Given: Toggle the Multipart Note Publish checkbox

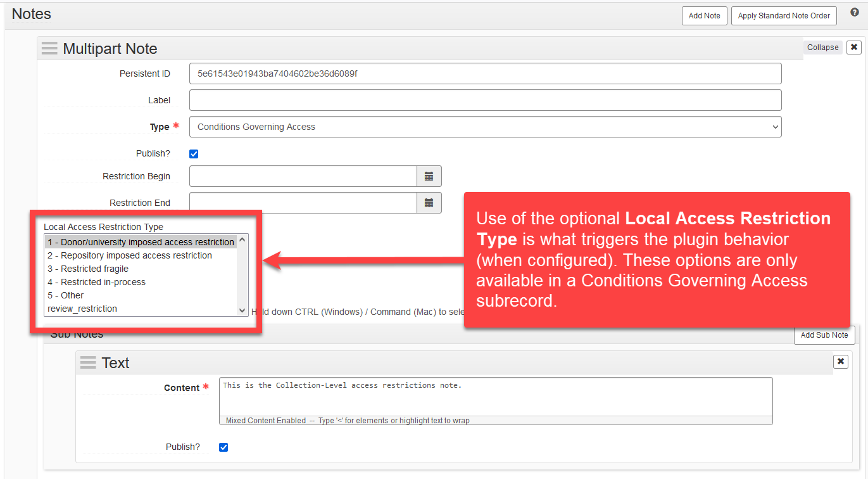Looking at the screenshot, I should pos(194,154).
